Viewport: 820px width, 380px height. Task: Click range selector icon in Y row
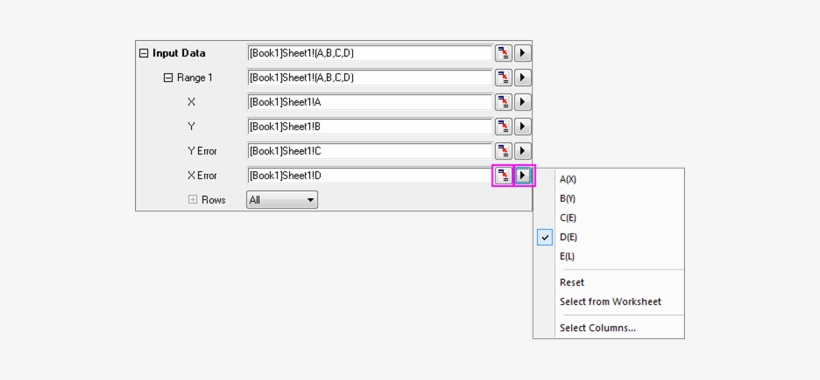click(x=504, y=127)
